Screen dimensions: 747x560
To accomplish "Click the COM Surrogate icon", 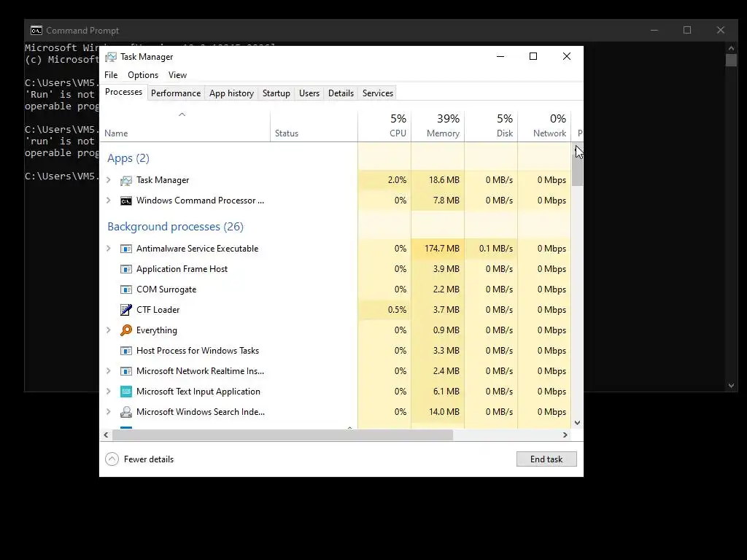I will (125, 290).
